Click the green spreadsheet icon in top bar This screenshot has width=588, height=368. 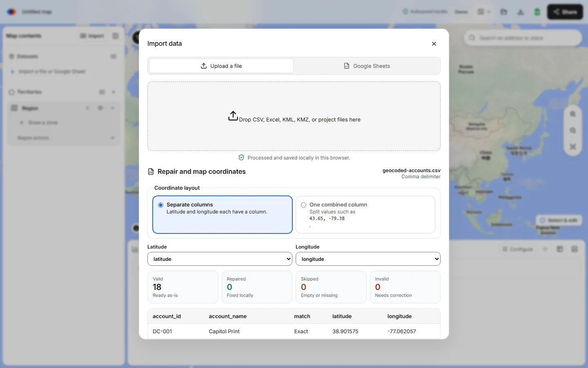click(x=537, y=12)
